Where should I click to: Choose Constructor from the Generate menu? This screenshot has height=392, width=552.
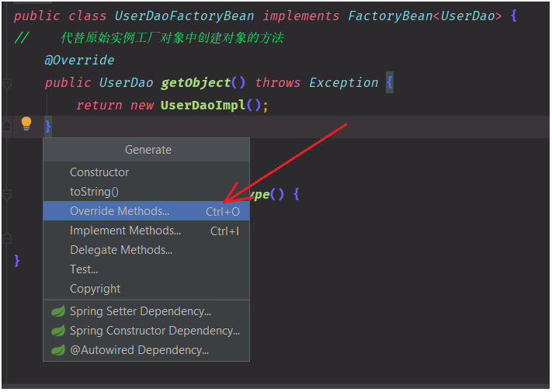point(146,172)
